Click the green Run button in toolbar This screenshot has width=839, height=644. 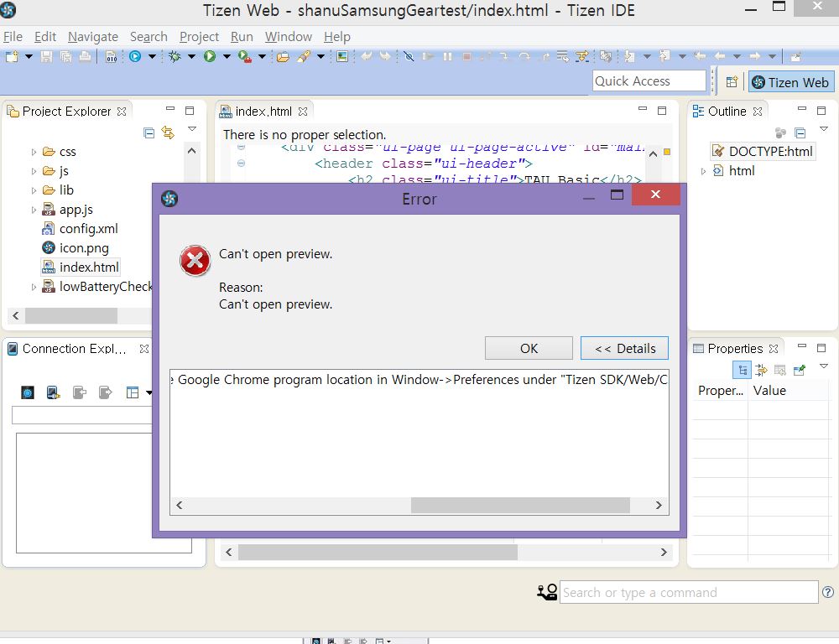pyautogui.click(x=210, y=56)
